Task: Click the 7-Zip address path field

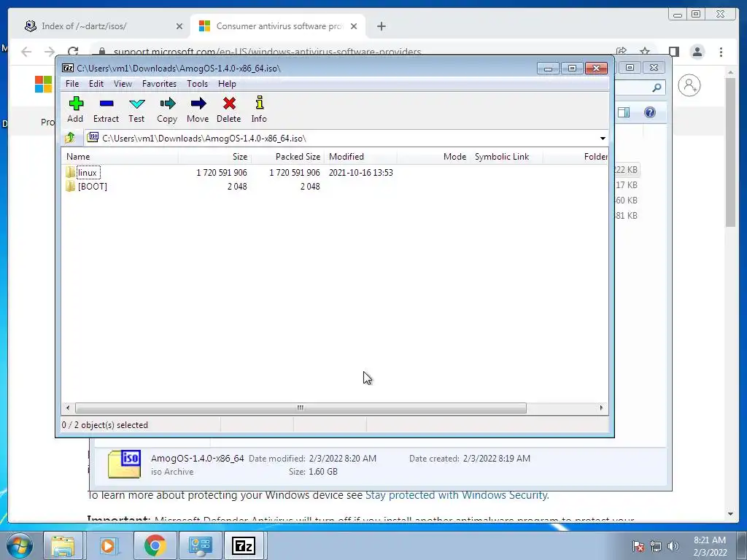Action: (x=341, y=138)
